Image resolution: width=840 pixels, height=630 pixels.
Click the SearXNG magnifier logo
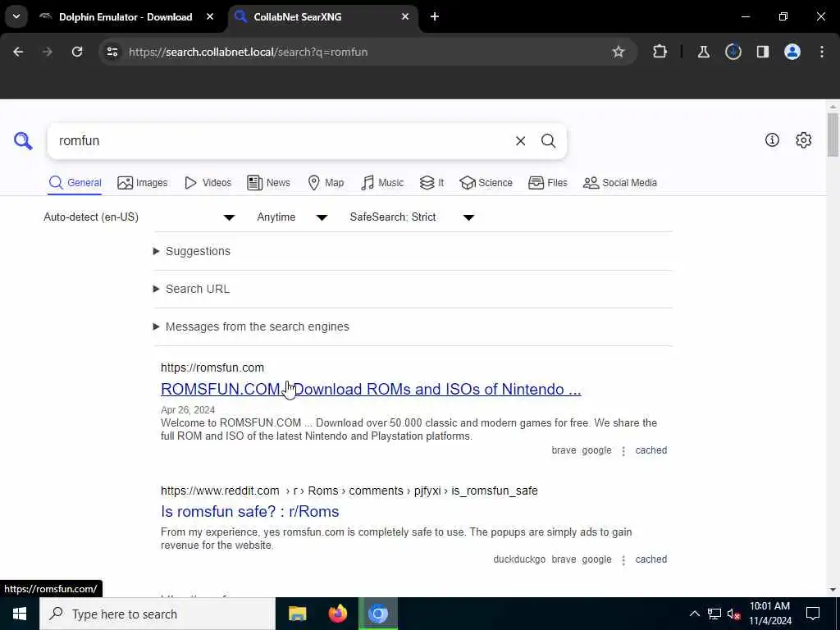[23, 141]
